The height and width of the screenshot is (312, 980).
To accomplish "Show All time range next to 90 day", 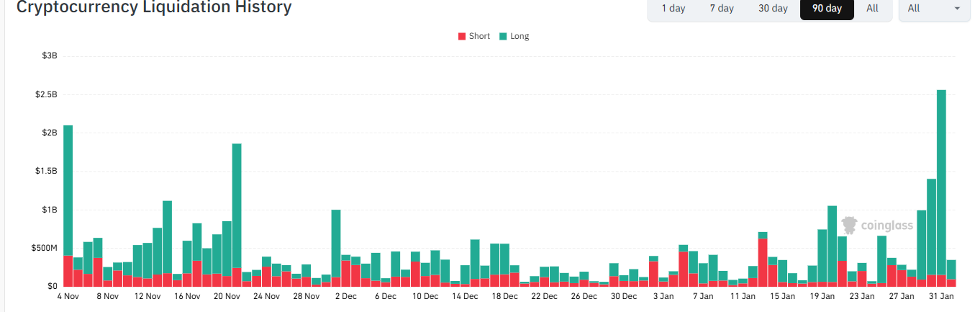I will (872, 9).
